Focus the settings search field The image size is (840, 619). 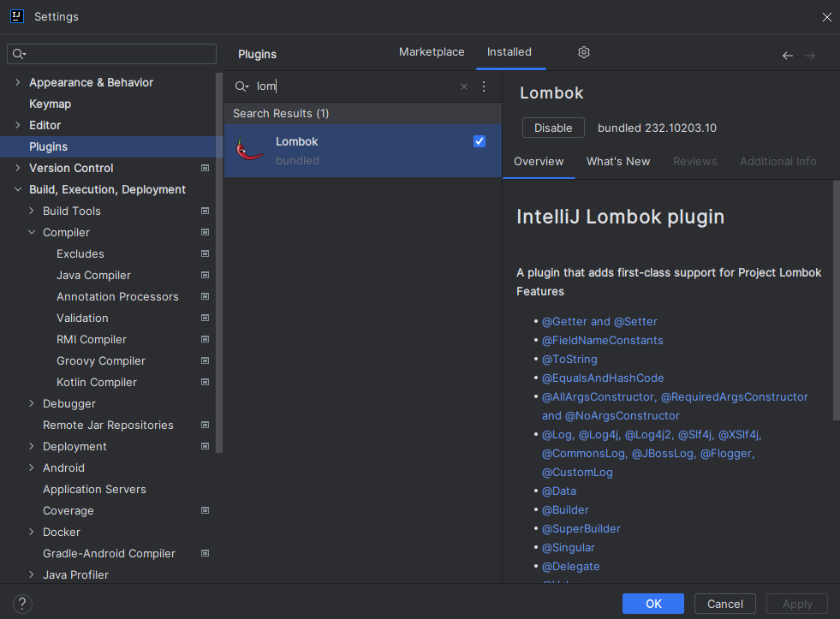pyautogui.click(x=111, y=54)
